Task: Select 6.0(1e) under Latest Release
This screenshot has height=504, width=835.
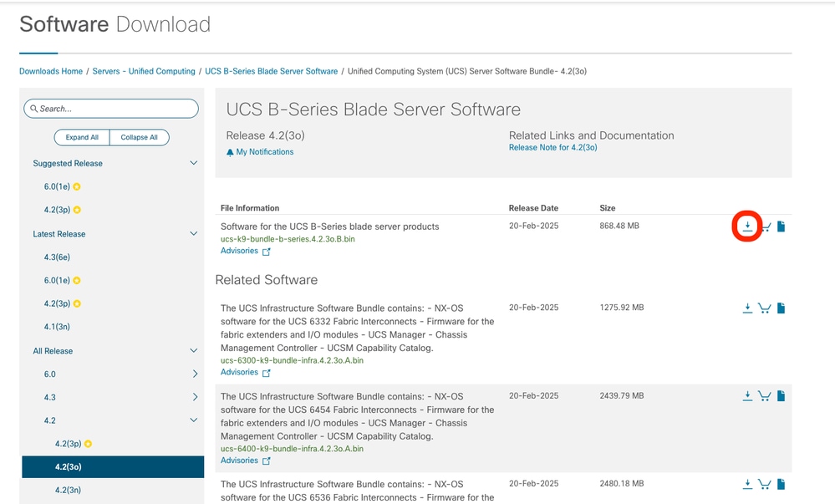Action: click(57, 280)
